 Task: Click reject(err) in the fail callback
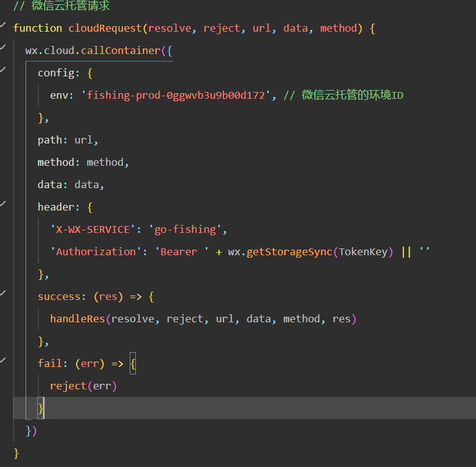pos(84,386)
